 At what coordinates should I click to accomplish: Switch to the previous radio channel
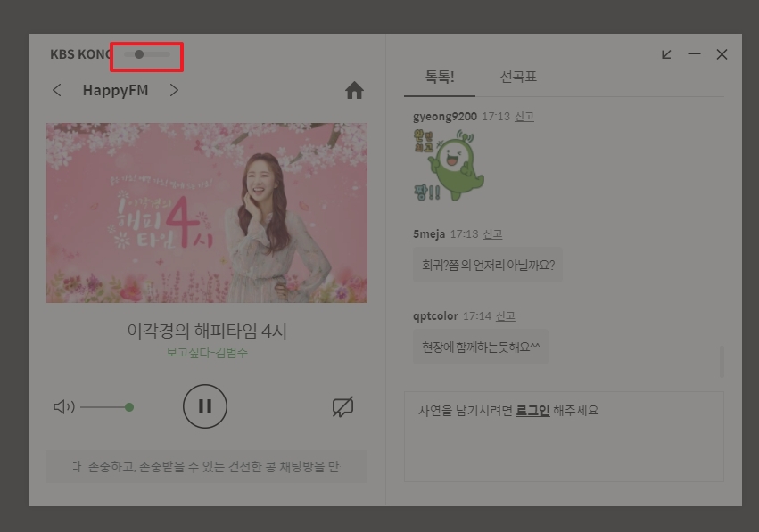point(57,89)
